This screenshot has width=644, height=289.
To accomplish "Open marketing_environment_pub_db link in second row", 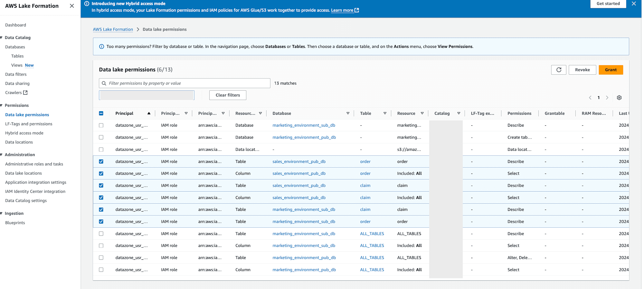I will point(304,137).
